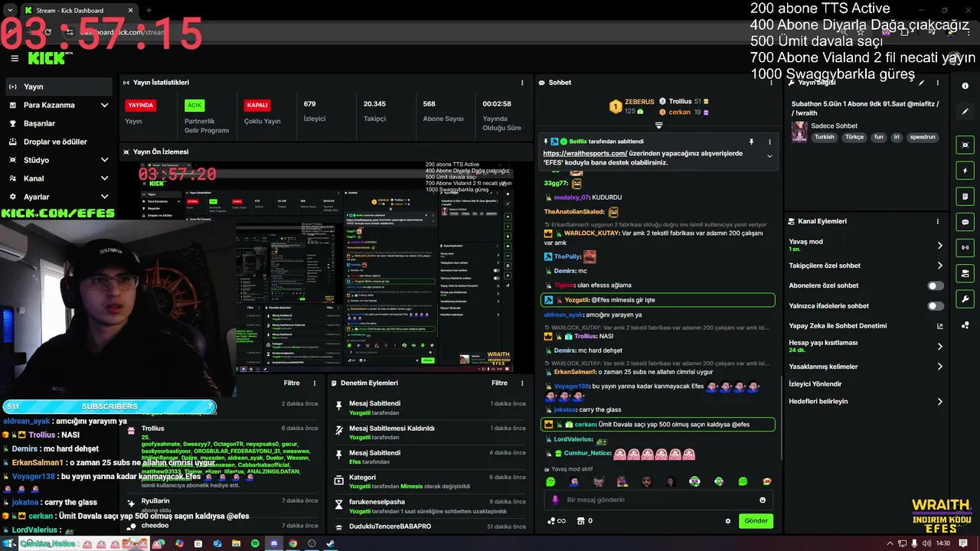Open Hedefleri belirleyin chevron
The height and width of the screenshot is (551, 980).
[940, 402]
